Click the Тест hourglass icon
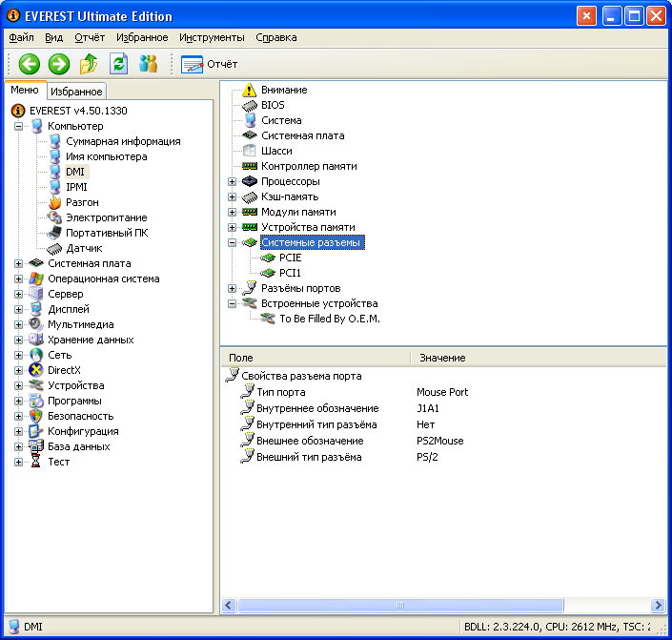Image resolution: width=672 pixels, height=640 pixels. pyautogui.click(x=36, y=462)
